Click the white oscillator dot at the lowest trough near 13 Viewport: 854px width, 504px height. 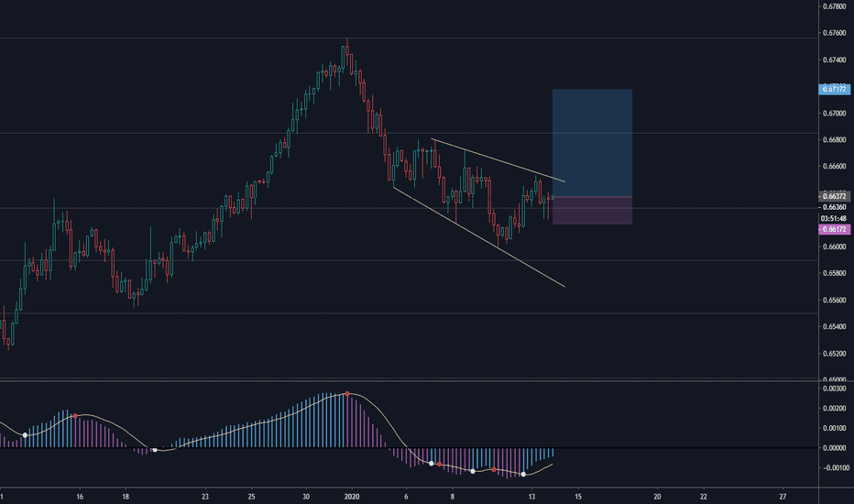point(523,474)
